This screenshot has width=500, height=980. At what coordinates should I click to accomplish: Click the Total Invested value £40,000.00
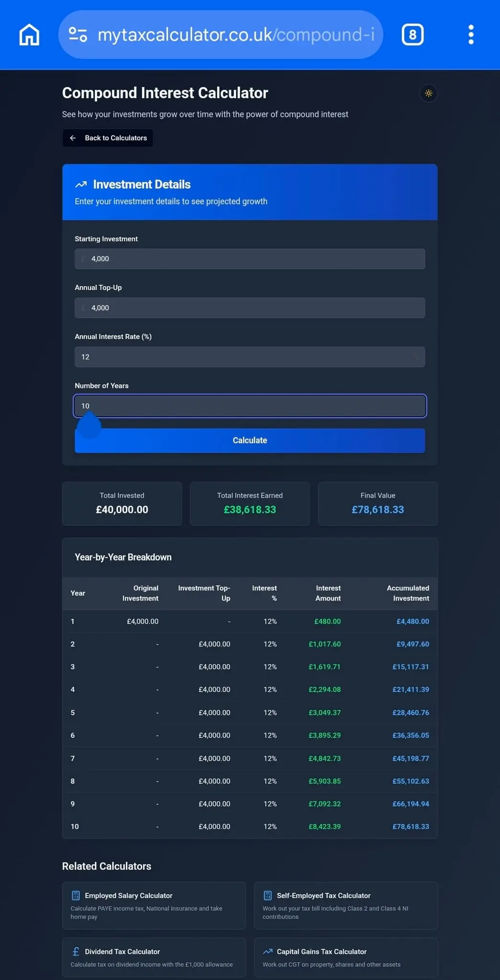pos(122,510)
